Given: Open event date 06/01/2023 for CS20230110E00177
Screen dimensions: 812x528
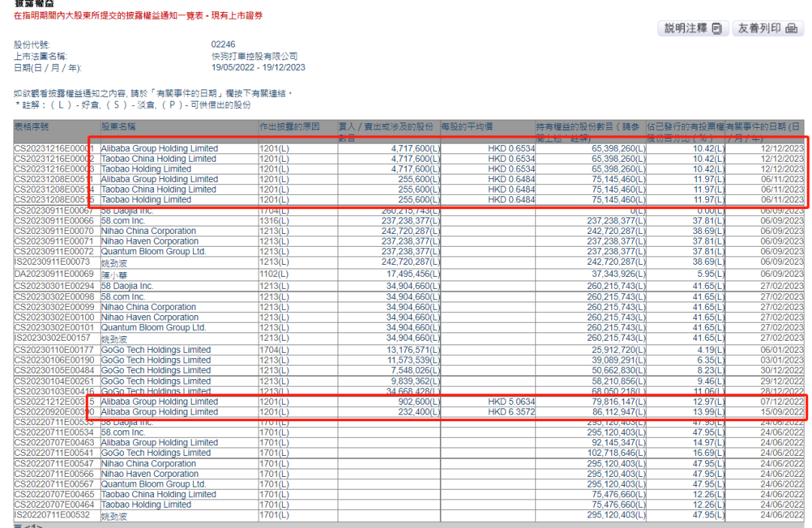Looking at the screenshot, I should tap(782, 350).
